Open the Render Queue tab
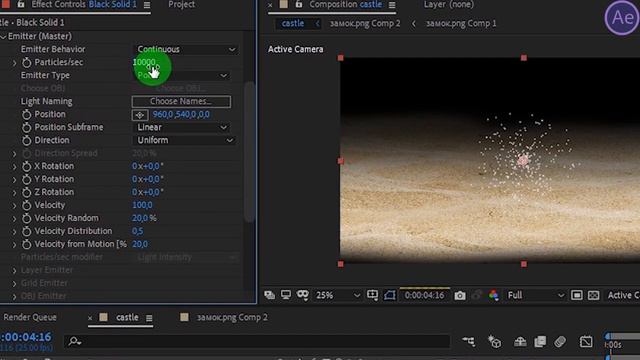 (30, 317)
